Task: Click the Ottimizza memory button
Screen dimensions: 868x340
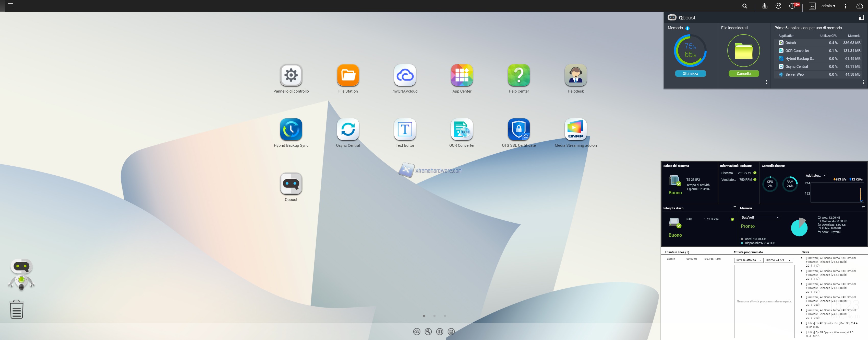Action: [690, 74]
